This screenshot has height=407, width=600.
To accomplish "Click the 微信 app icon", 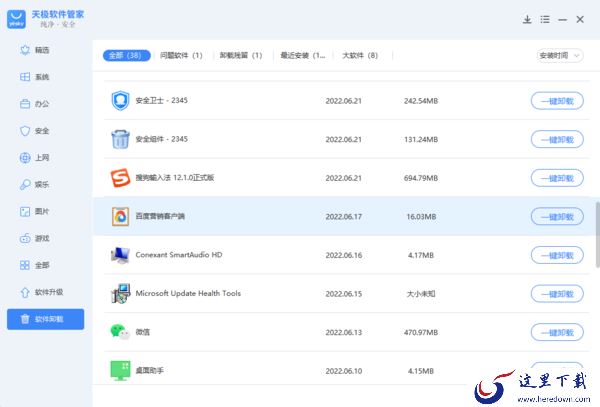I will click(x=120, y=332).
